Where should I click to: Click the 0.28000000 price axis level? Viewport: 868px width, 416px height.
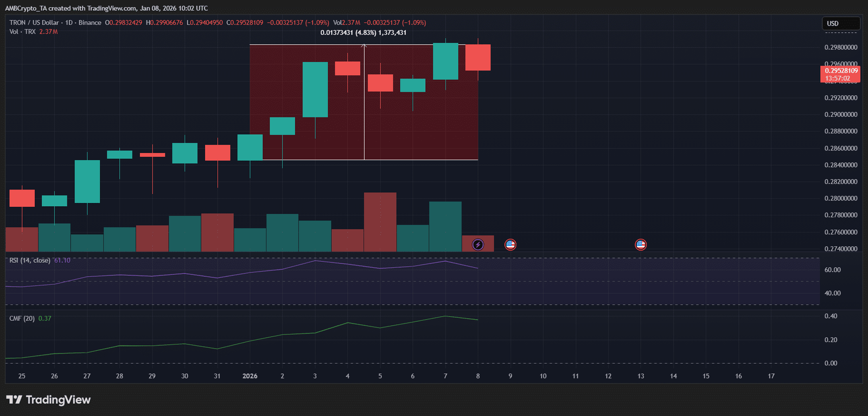click(840, 199)
